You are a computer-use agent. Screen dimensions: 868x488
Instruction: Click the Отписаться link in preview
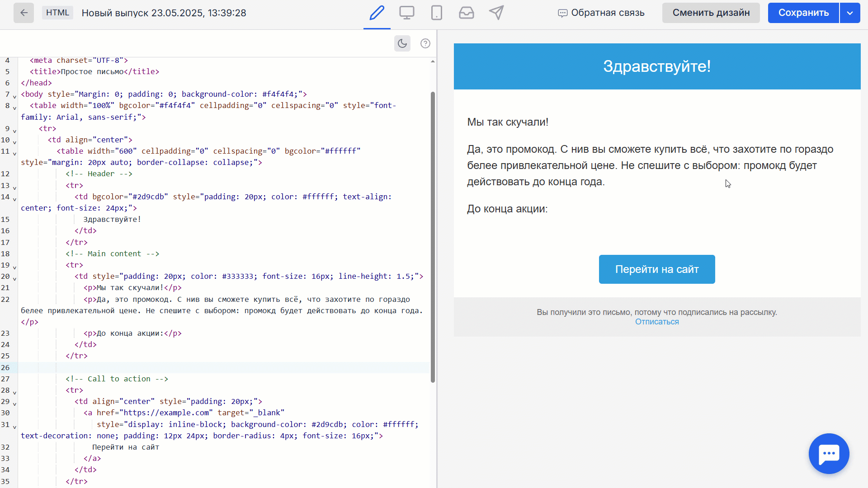tap(656, 322)
